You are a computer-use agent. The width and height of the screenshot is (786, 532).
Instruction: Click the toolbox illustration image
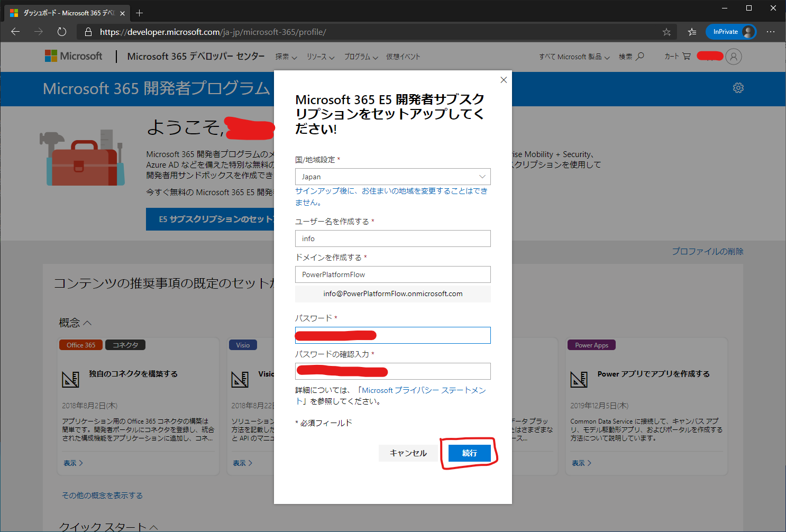(x=82, y=158)
